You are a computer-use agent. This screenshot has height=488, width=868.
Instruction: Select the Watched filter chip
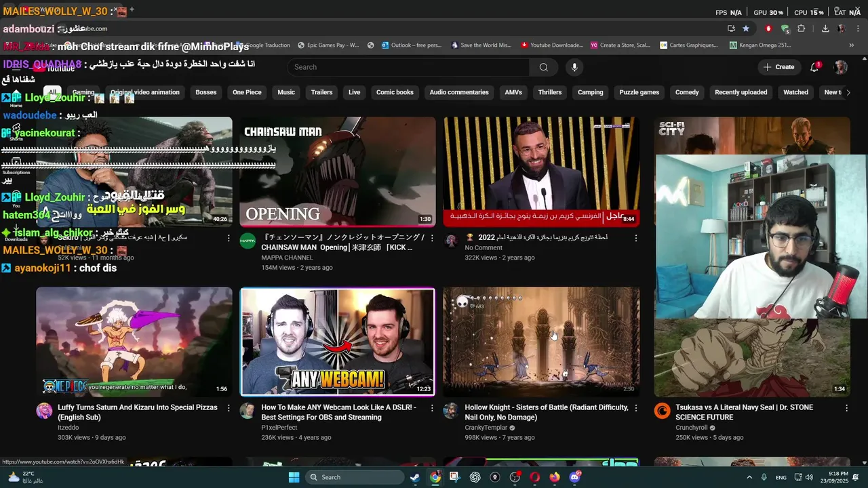[795, 92]
